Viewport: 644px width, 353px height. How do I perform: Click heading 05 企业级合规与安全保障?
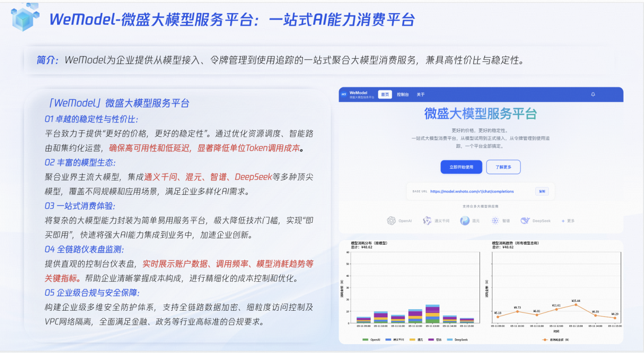coord(92,293)
